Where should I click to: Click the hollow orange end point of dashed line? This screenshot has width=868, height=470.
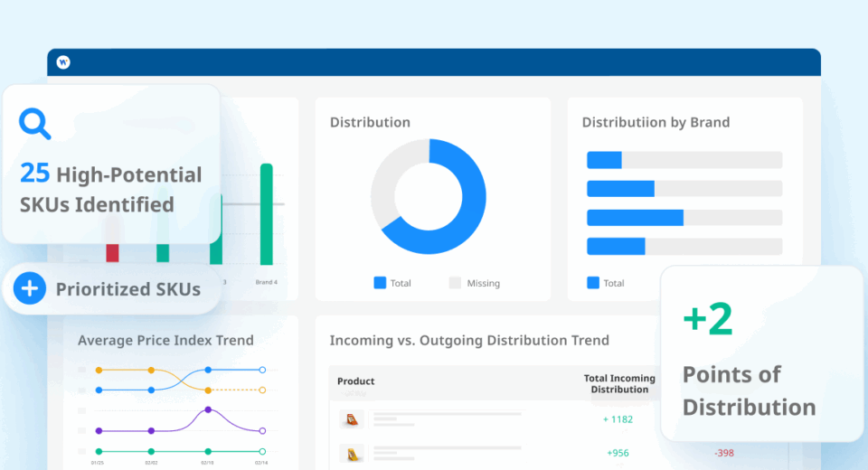point(262,390)
